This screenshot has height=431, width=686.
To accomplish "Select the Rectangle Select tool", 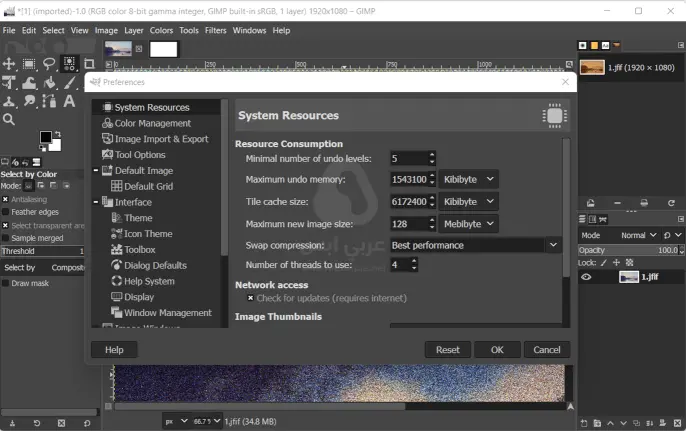I will [x=29, y=64].
